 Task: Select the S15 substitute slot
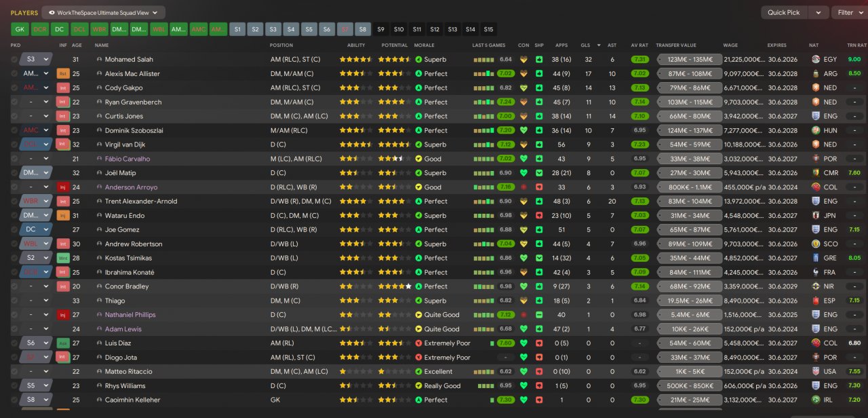(x=488, y=29)
